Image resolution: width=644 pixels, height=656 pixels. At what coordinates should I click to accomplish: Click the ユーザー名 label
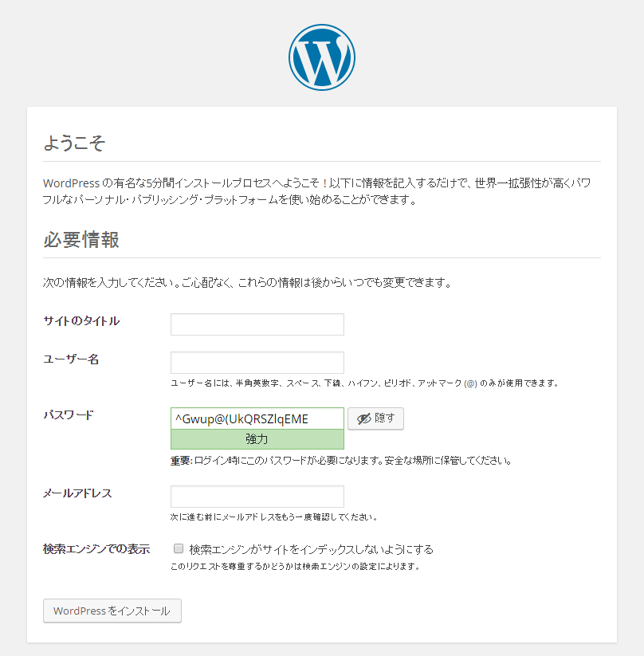(x=71, y=359)
